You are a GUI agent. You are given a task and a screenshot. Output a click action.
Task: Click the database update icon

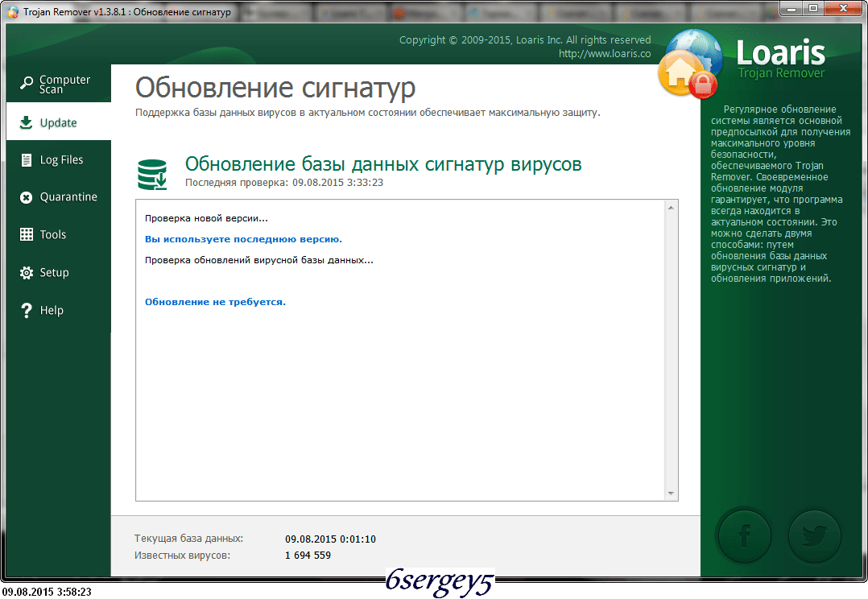tap(152, 175)
